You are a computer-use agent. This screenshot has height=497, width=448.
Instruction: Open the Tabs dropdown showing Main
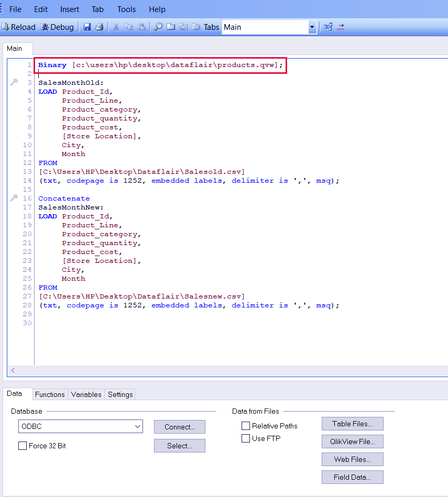[311, 27]
